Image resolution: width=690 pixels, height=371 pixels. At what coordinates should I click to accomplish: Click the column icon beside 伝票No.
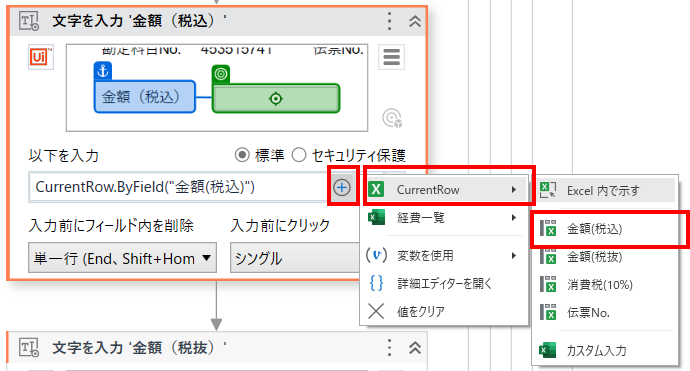548,312
